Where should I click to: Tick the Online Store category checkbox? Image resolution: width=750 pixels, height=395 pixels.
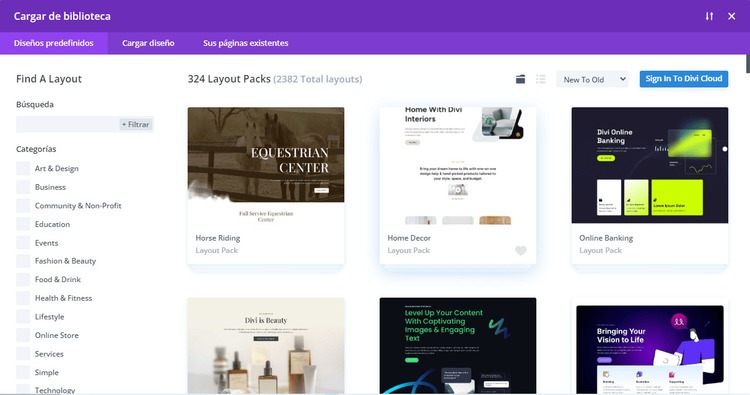tap(23, 335)
